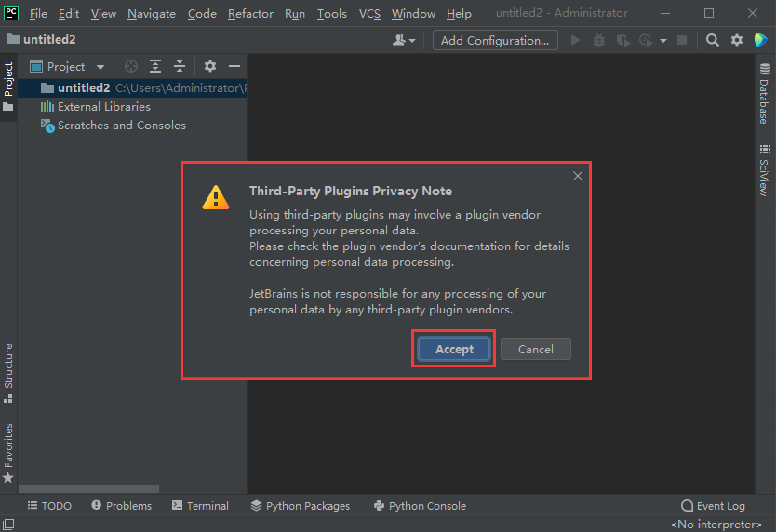This screenshot has height=532, width=776.
Task: Expand the run options dropdown arrow
Action: tap(663, 41)
